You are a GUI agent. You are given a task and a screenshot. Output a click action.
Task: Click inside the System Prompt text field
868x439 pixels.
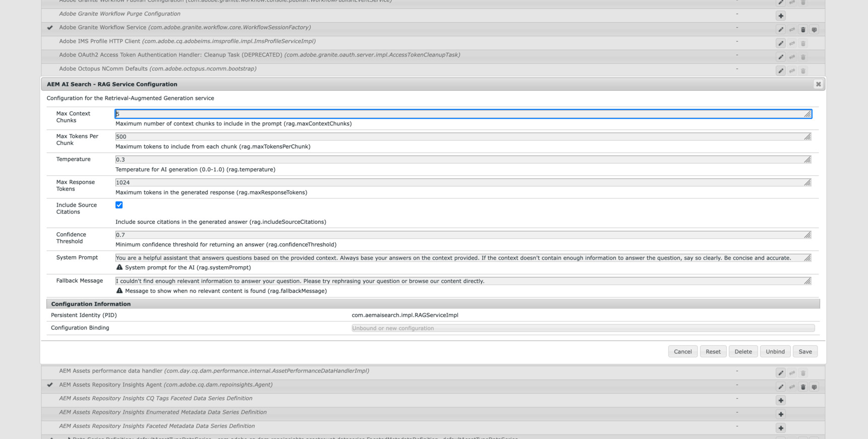pos(463,258)
